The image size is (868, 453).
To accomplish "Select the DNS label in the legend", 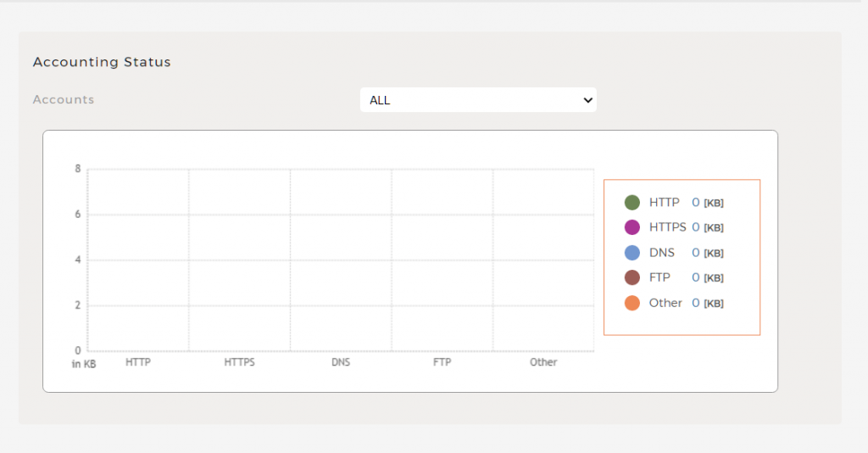I will click(x=662, y=253).
